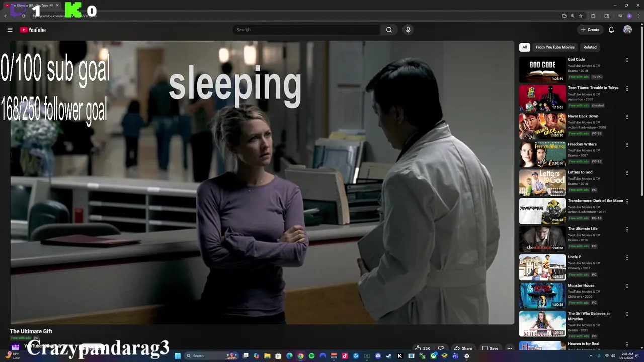Open options for Letters to God
Screen dimensions: 644x362
tap(627, 173)
